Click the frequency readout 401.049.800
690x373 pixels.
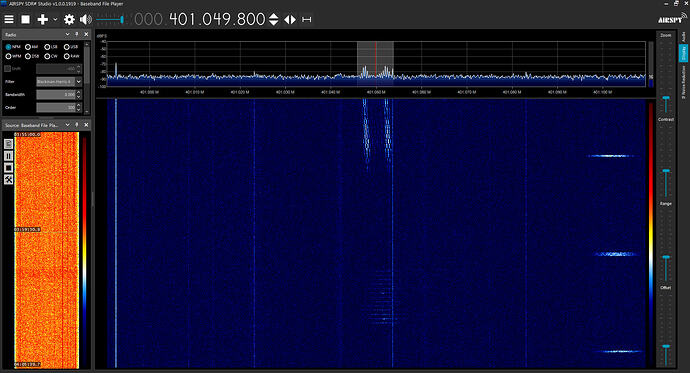(x=217, y=19)
